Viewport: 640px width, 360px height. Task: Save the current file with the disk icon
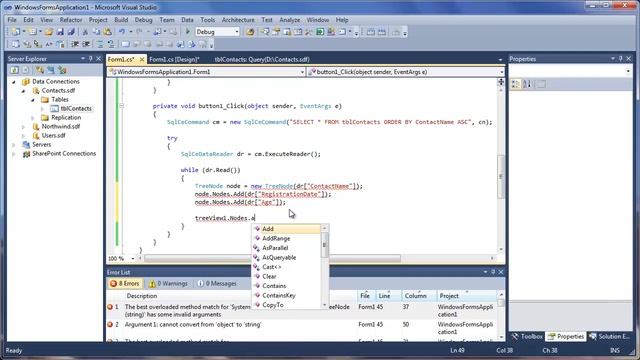[60, 32]
